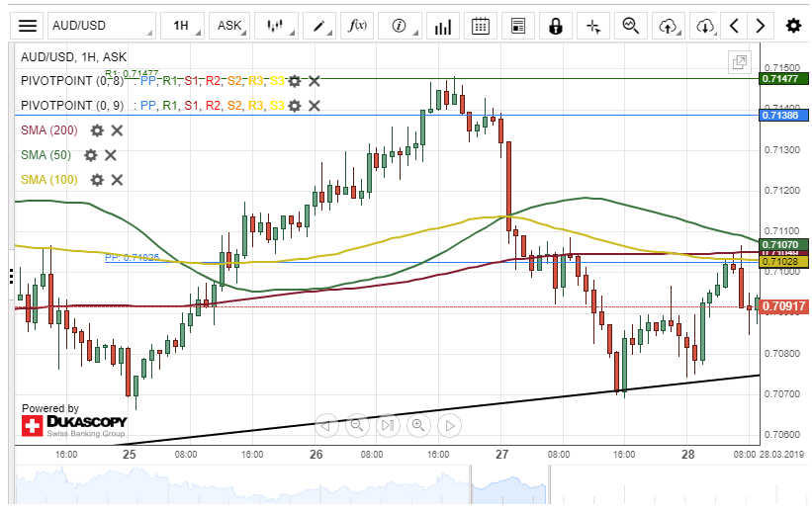Click the 0.71386 blue price tag
Screen dimensions: 812x513
pos(783,115)
